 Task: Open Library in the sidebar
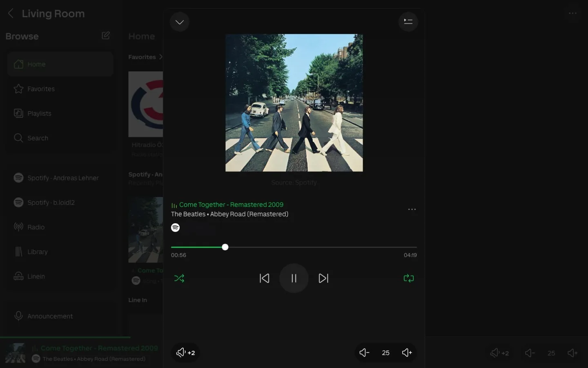[60, 251]
